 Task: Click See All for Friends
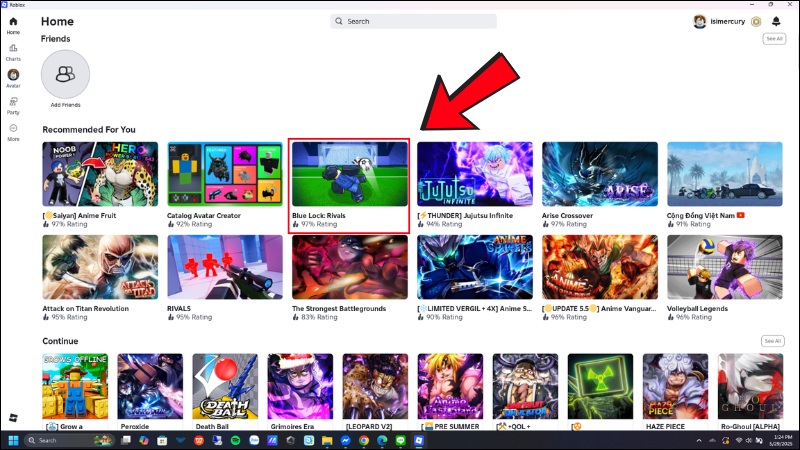click(x=773, y=39)
